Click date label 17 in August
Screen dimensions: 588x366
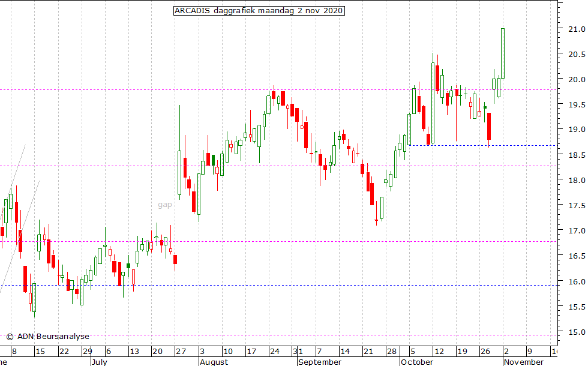251,352
